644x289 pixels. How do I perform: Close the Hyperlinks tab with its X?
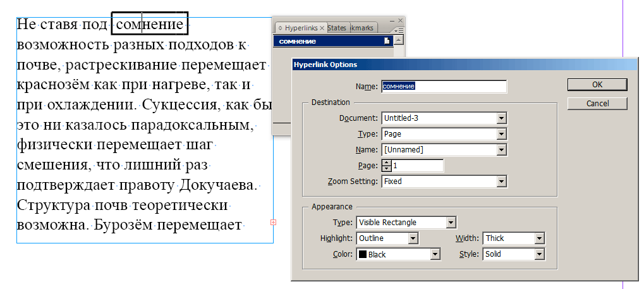pos(322,28)
